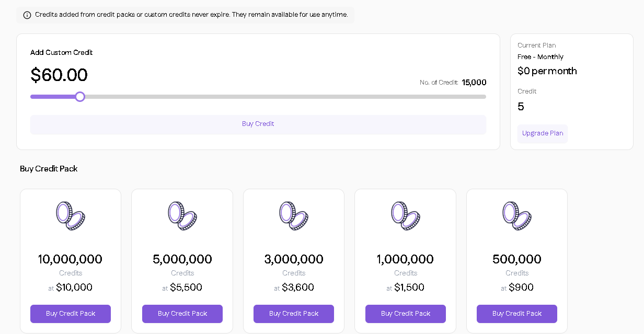Viewport: 644px width, 334px height.
Task: Click the $3,600 price on the third pack
Action: (x=298, y=287)
